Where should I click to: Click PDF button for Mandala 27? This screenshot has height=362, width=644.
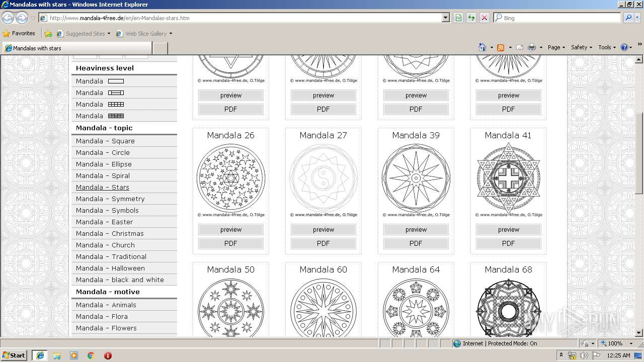click(x=324, y=243)
